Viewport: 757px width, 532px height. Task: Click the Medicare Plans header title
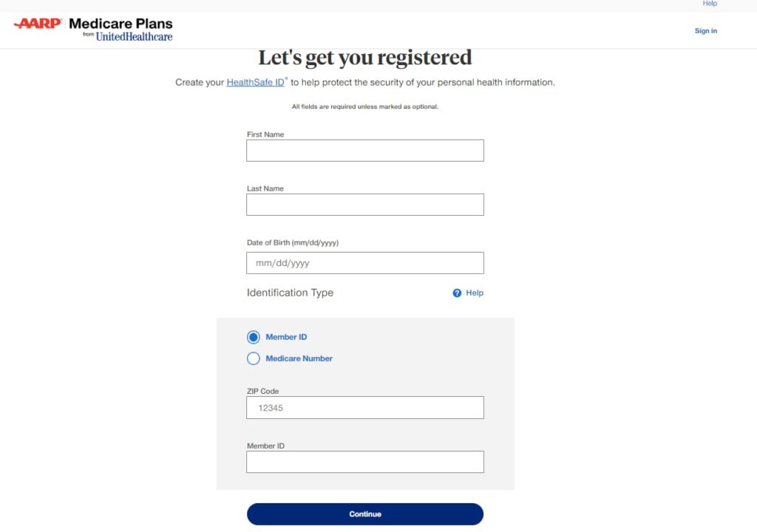[120, 24]
